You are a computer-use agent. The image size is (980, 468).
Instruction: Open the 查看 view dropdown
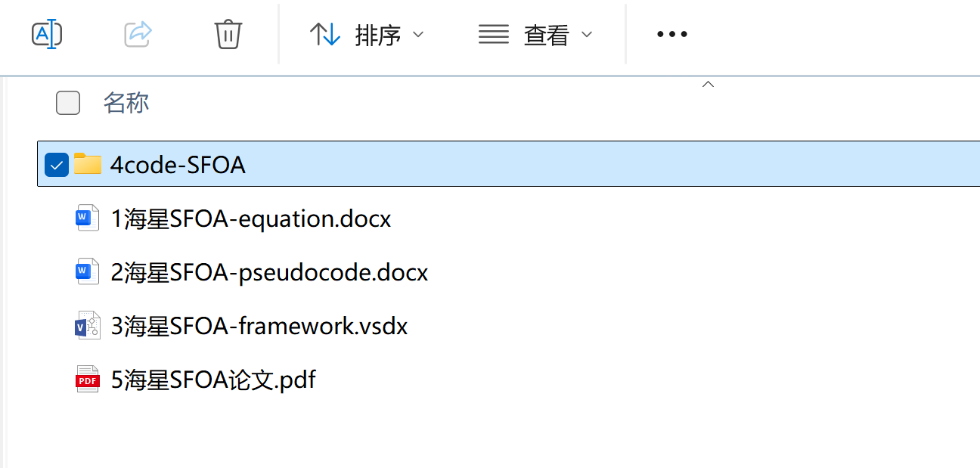[x=535, y=34]
